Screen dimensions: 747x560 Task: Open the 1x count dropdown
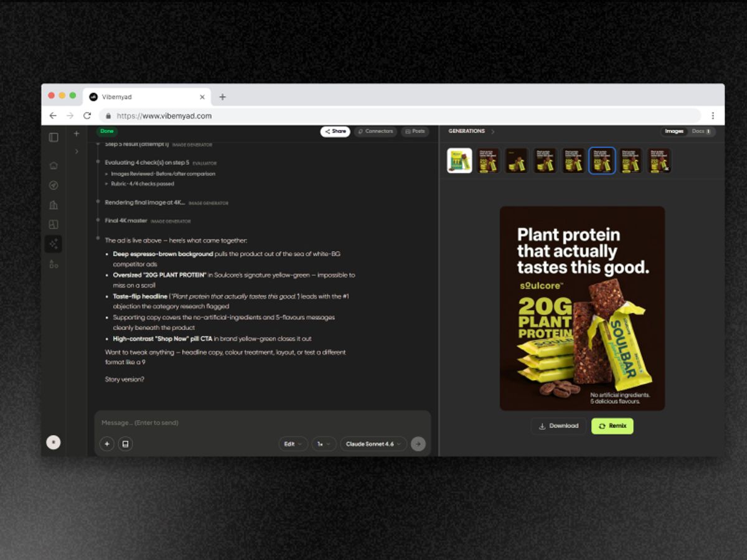324,444
